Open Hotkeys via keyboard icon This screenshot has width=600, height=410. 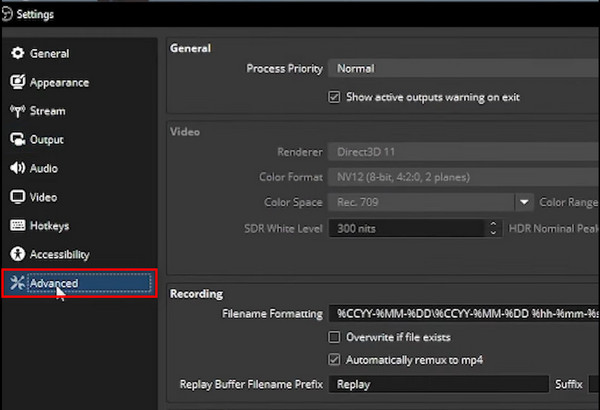click(17, 226)
